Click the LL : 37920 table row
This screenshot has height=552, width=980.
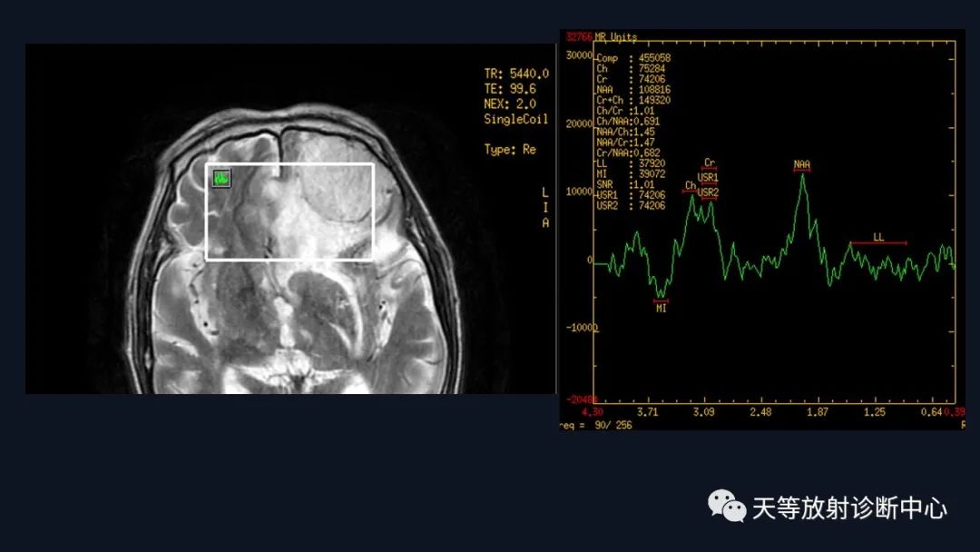631,163
